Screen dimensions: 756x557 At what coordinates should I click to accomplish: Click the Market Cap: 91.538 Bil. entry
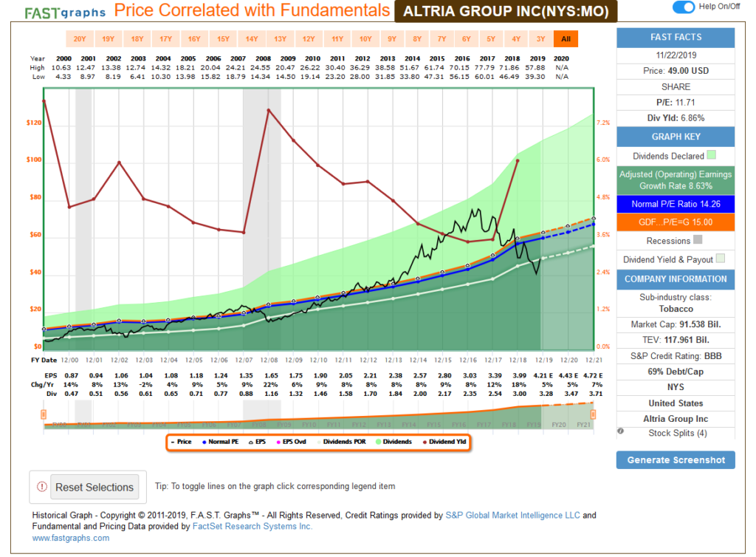click(676, 324)
